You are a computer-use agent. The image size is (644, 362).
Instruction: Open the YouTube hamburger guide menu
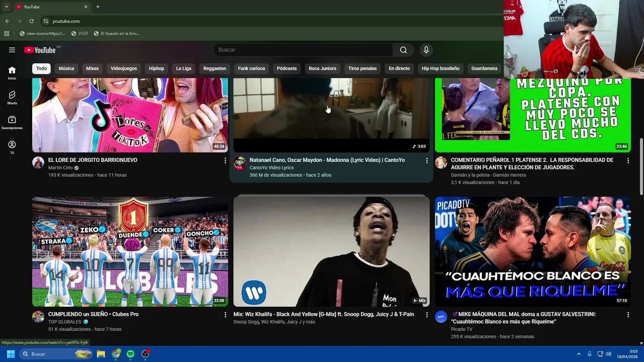click(12, 50)
